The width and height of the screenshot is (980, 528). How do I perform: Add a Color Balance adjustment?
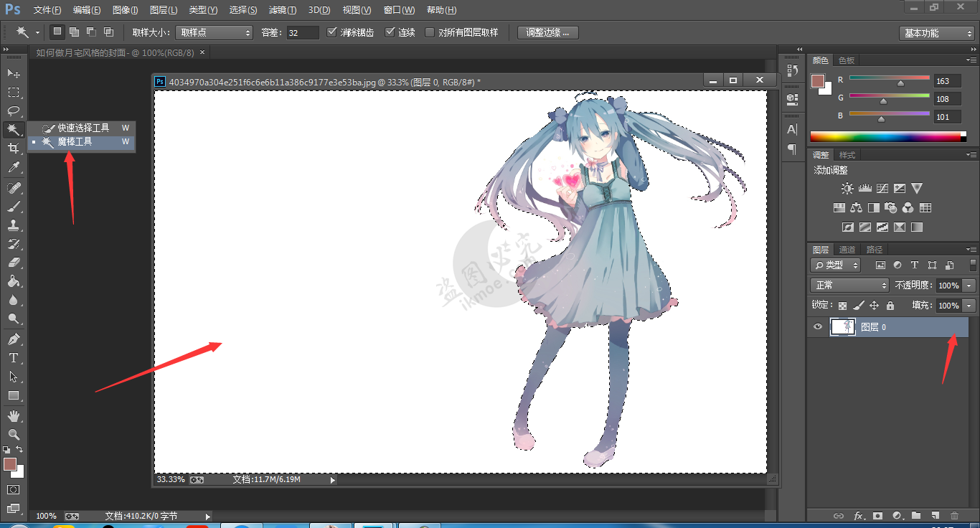click(x=856, y=208)
